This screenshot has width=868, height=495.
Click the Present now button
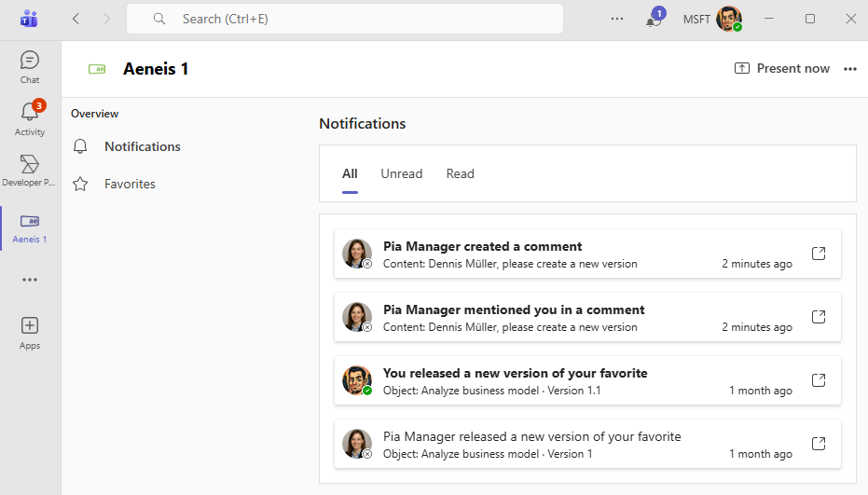(x=782, y=68)
